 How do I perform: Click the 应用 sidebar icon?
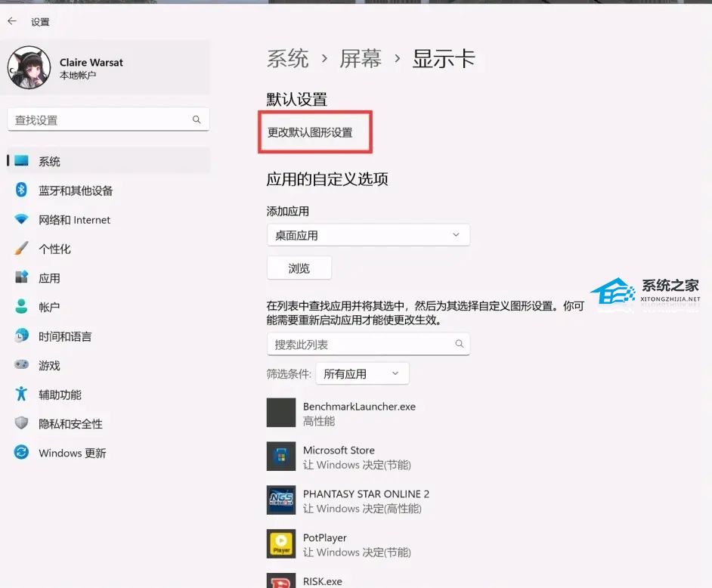click(22, 278)
